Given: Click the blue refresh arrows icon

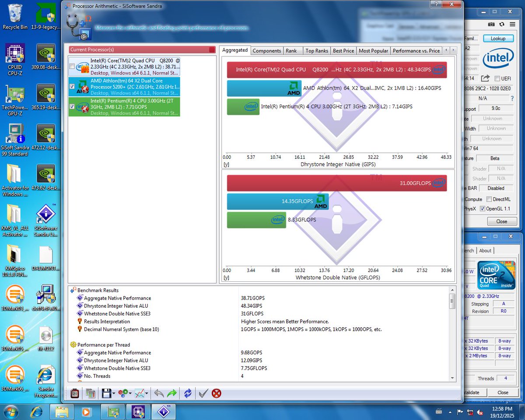Looking at the screenshot, I should coord(188,393).
